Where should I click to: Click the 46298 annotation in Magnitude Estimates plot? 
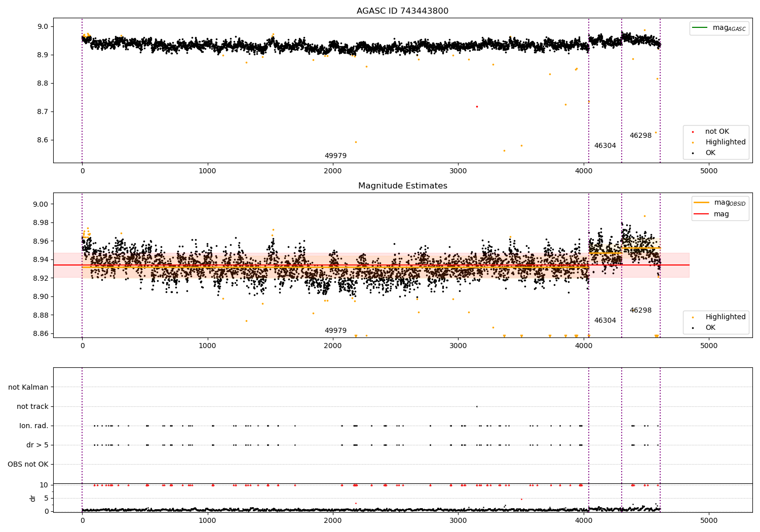[640, 311]
